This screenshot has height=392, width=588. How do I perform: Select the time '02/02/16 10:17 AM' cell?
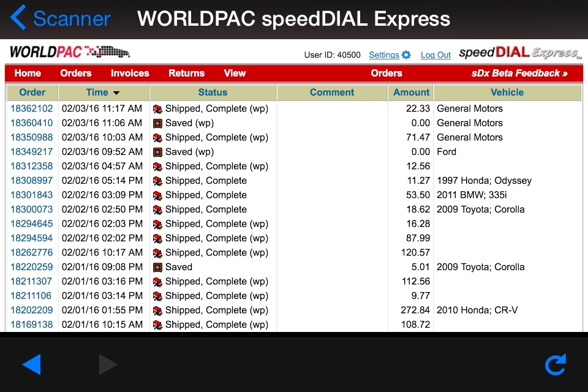102,253
